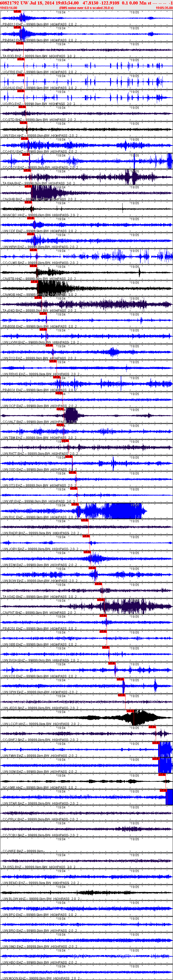
Task: Select the UW.TBM.EHZ station label
Action: point(40,438)
